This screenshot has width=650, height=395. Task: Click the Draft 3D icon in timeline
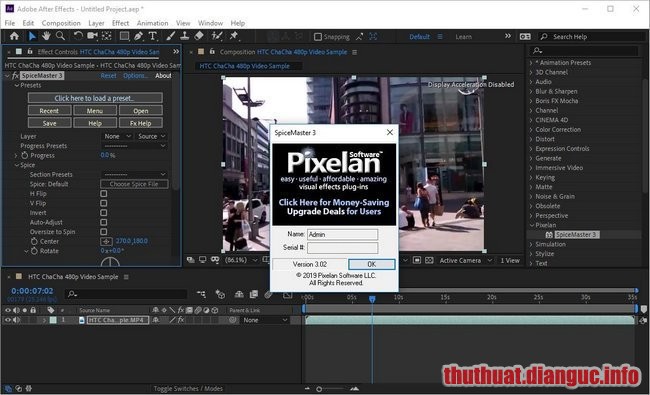point(220,294)
